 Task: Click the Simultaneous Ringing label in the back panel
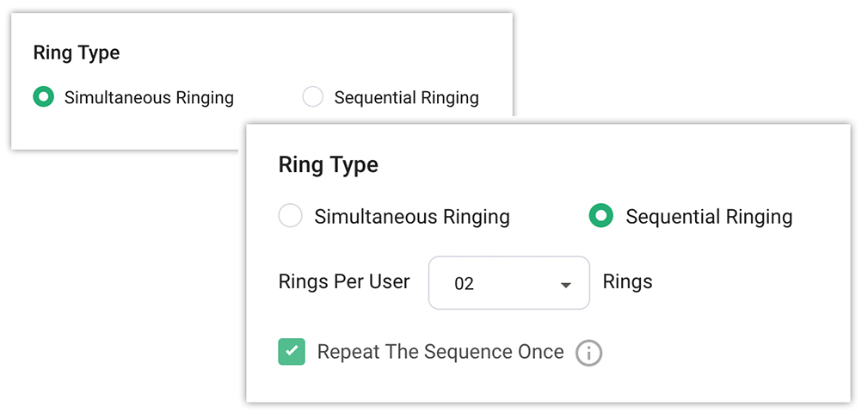pos(149,98)
